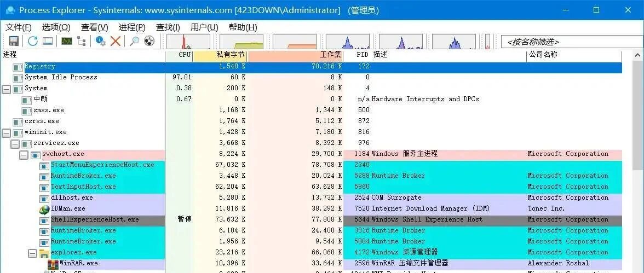644x273 pixels.
Task: Click the WinRAR.exe books icon
Action: pyautogui.click(x=53, y=264)
